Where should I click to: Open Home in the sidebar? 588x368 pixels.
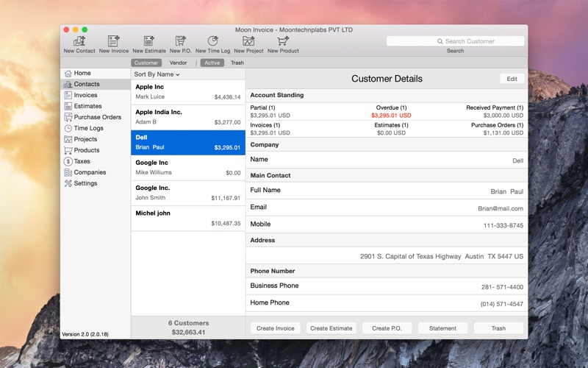pos(96,73)
